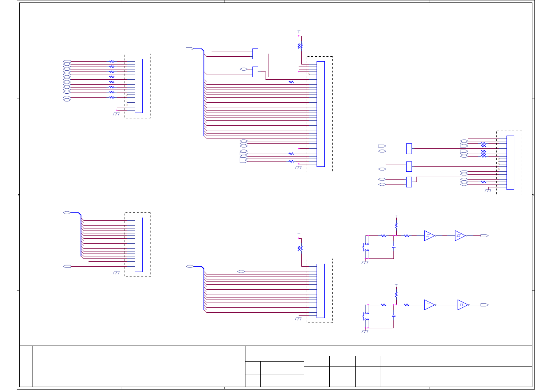The image size is (555, 392).
Task: Select the capacitor in the lower debounce circuit
Action: [x=394, y=316]
